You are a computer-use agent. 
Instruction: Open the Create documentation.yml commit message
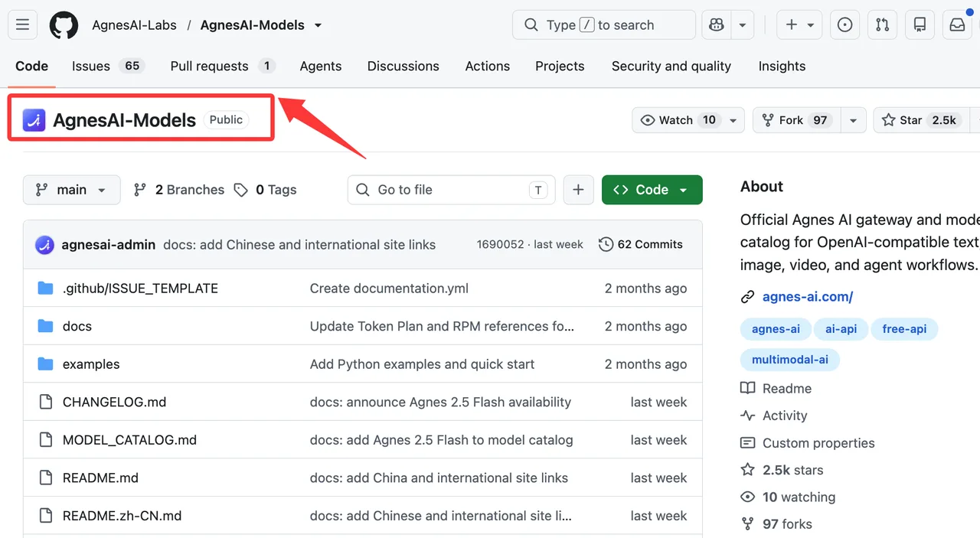tap(389, 289)
